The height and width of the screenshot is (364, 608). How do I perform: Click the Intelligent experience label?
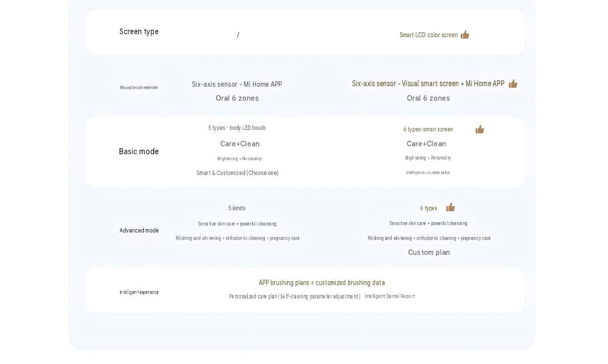[139, 293]
